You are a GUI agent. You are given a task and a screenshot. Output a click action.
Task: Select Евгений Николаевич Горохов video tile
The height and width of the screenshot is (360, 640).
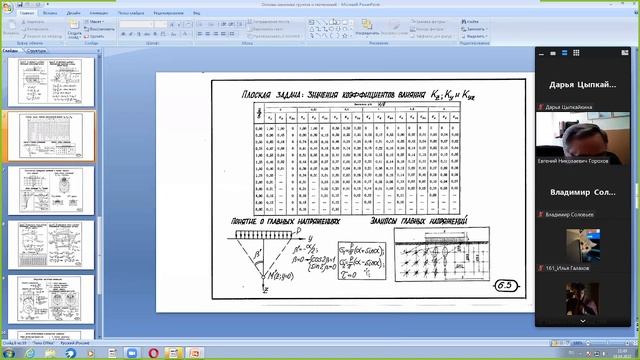(x=583, y=138)
